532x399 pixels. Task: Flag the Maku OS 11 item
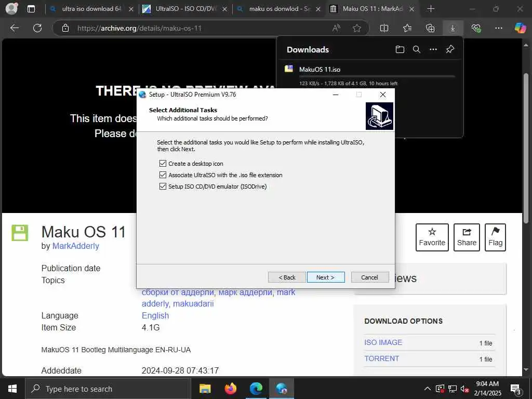coord(495,237)
